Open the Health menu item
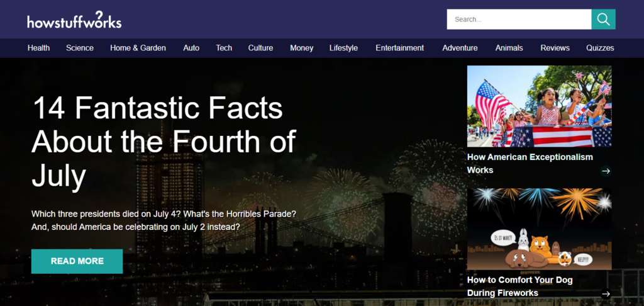 tap(38, 48)
